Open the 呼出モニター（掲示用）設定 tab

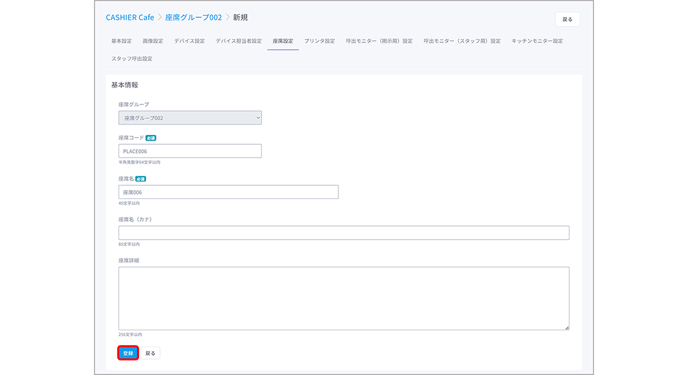point(379,41)
